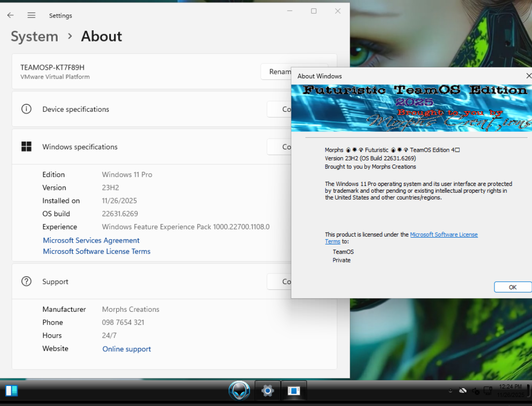Open the Alienware-style Start button

(239, 390)
